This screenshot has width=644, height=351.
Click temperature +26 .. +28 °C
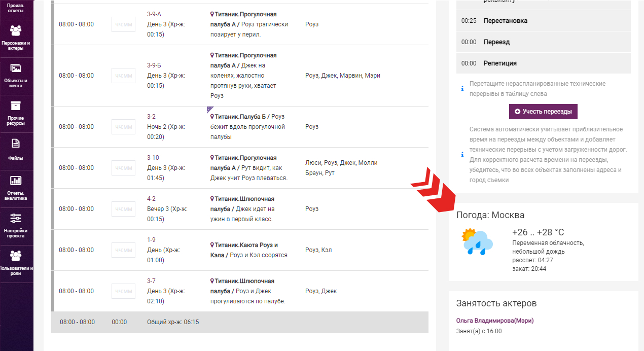[538, 232]
